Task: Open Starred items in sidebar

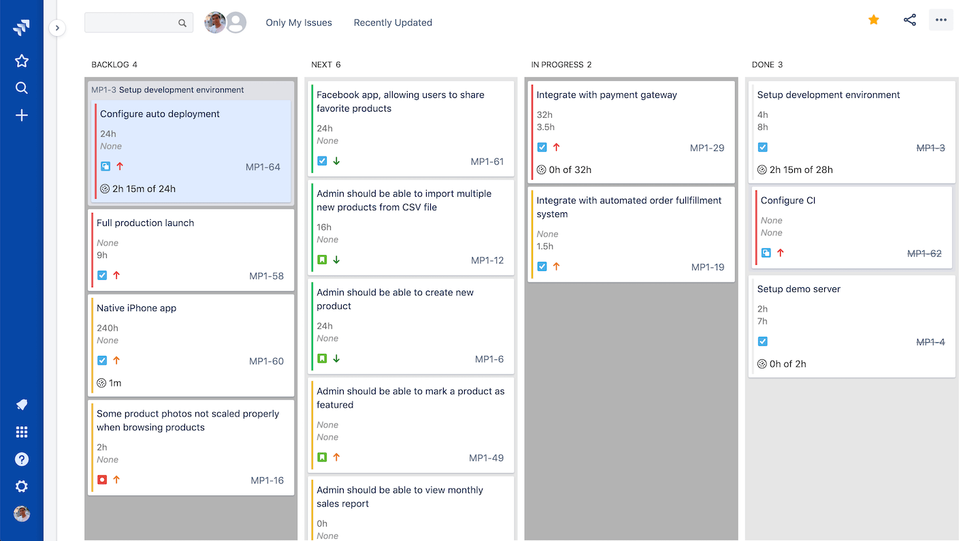Action: click(x=22, y=61)
